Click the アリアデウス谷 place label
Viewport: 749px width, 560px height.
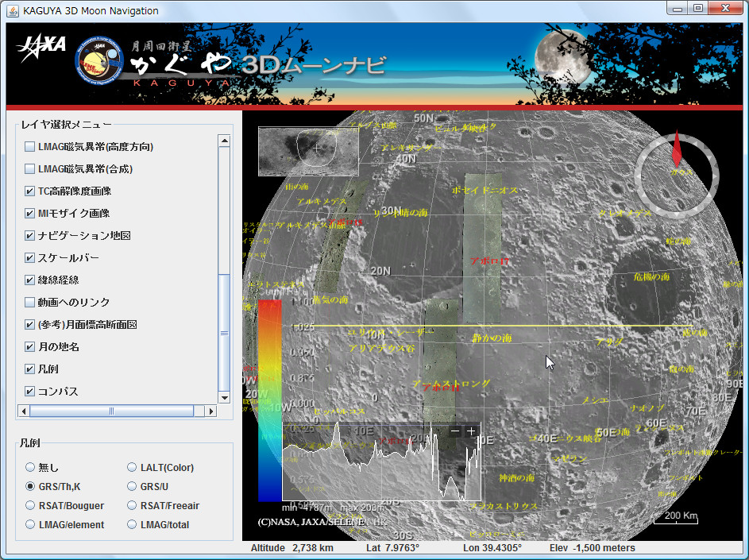coord(382,349)
